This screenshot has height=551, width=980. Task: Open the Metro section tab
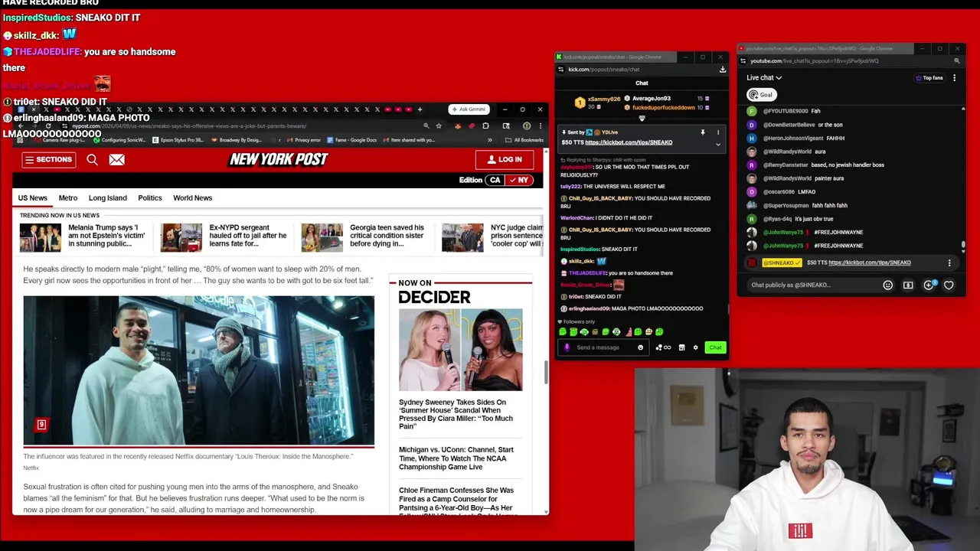[x=68, y=198]
